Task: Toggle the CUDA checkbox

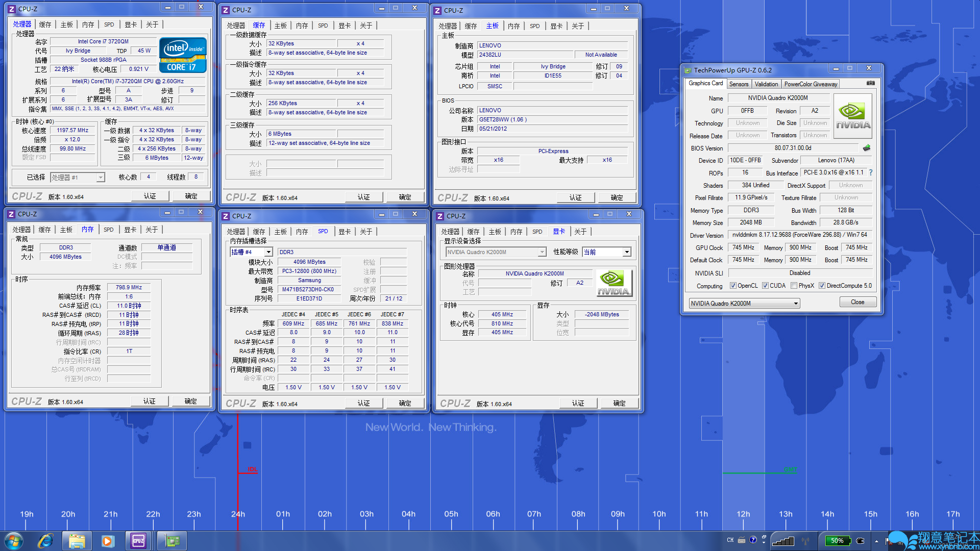Action: pyautogui.click(x=765, y=286)
